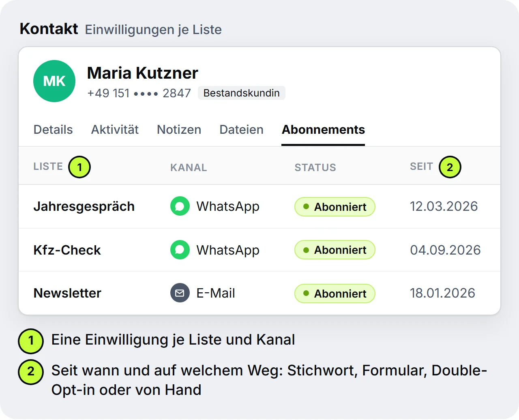Click the WhatsApp icon in the Jahresgespräch row
The height and width of the screenshot is (420, 519).
[180, 206]
